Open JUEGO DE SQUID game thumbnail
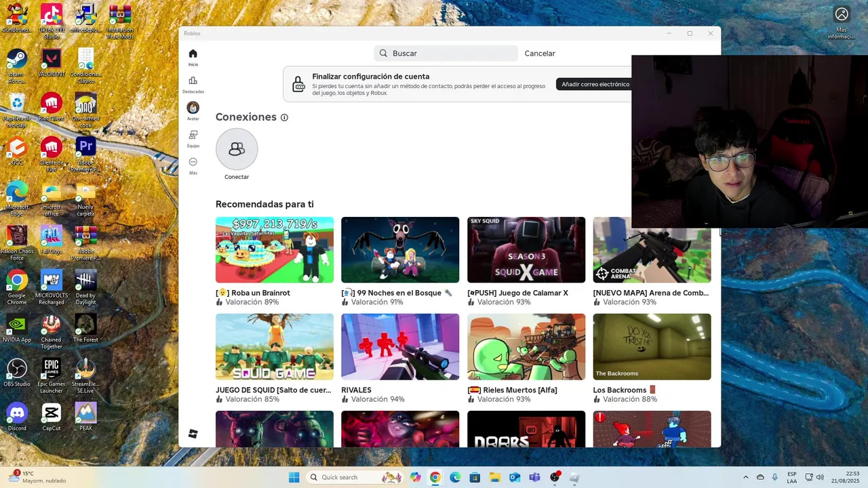The width and height of the screenshot is (868, 488). click(275, 346)
